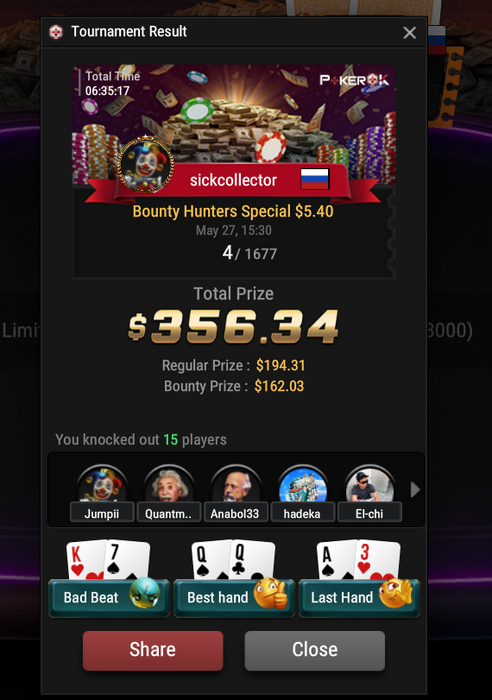
Task: Select Quantm.. Einstein avatar
Action: (169, 484)
